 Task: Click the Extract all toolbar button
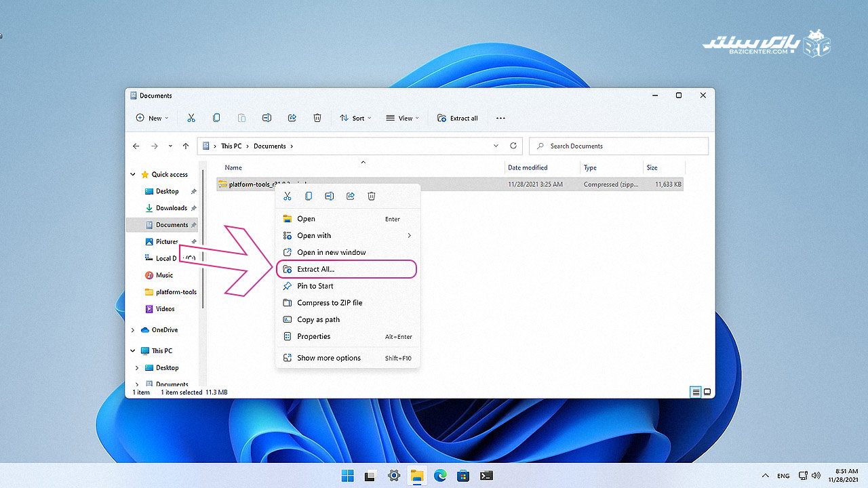point(458,118)
